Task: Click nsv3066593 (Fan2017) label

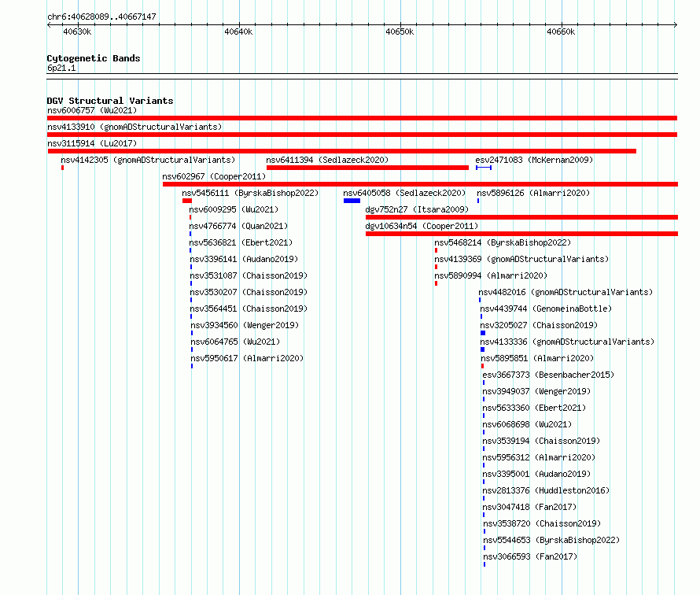Action: [530, 556]
